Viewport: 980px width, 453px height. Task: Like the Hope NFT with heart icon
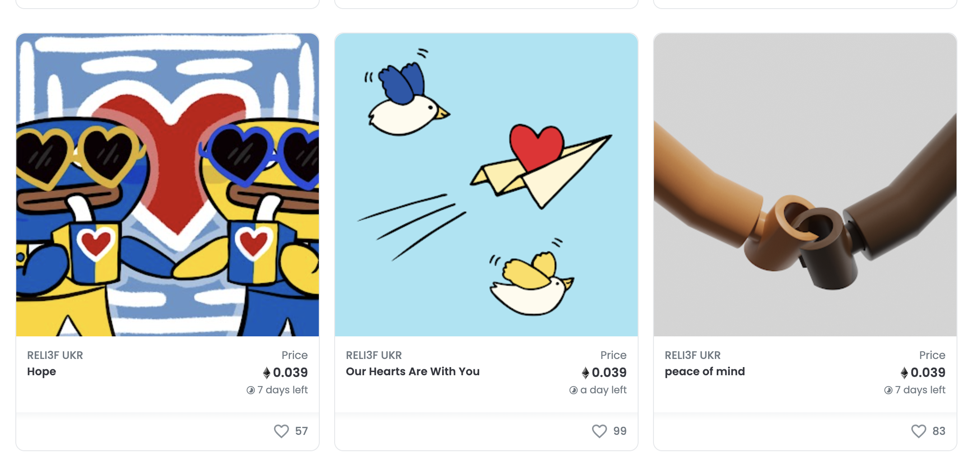(x=281, y=431)
